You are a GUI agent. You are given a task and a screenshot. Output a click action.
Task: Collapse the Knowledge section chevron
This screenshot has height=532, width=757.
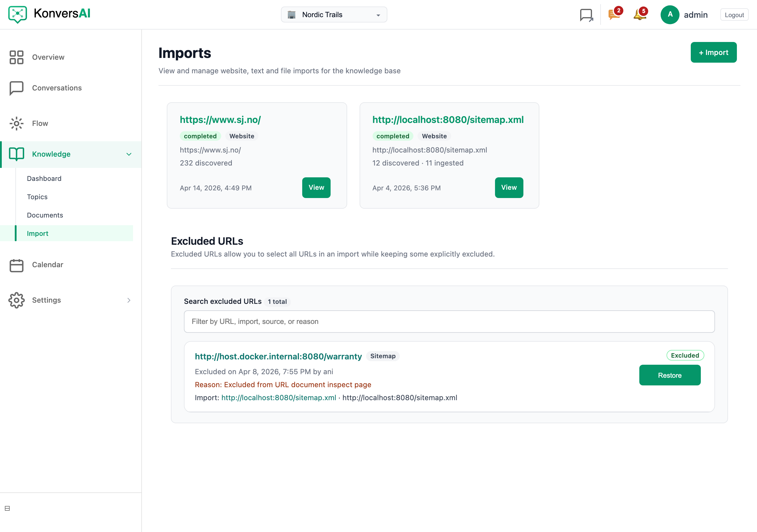[129, 154]
